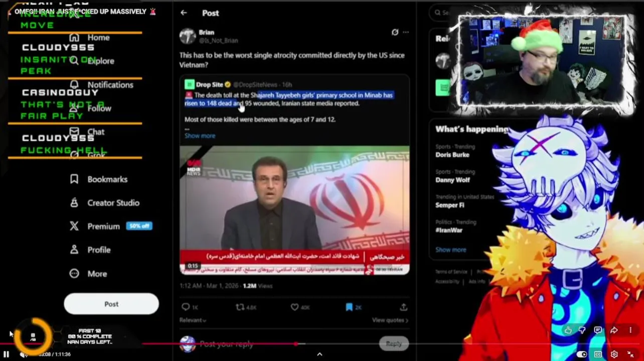Click the 50% off Premium badge

click(x=138, y=226)
